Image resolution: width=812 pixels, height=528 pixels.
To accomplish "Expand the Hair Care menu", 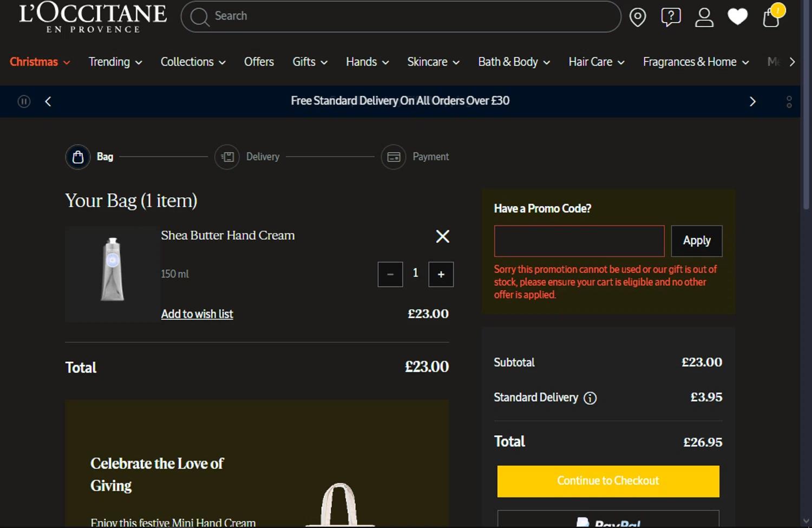I will [x=596, y=62].
